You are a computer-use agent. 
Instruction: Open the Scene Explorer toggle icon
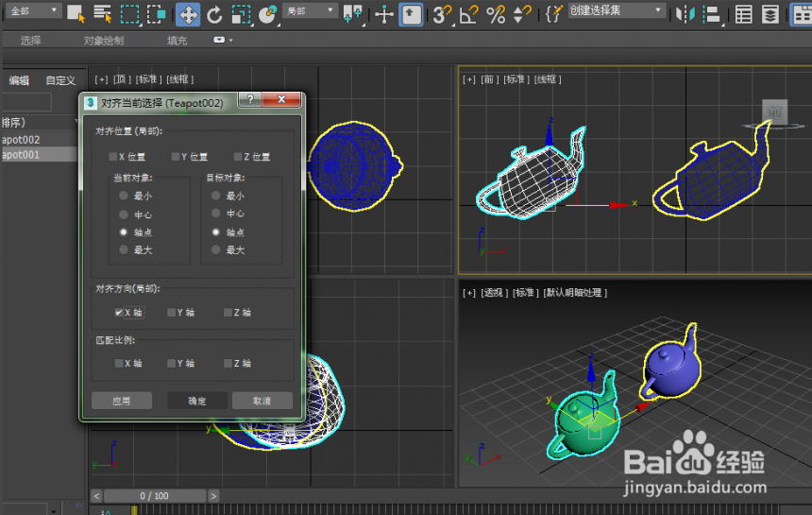click(744, 14)
